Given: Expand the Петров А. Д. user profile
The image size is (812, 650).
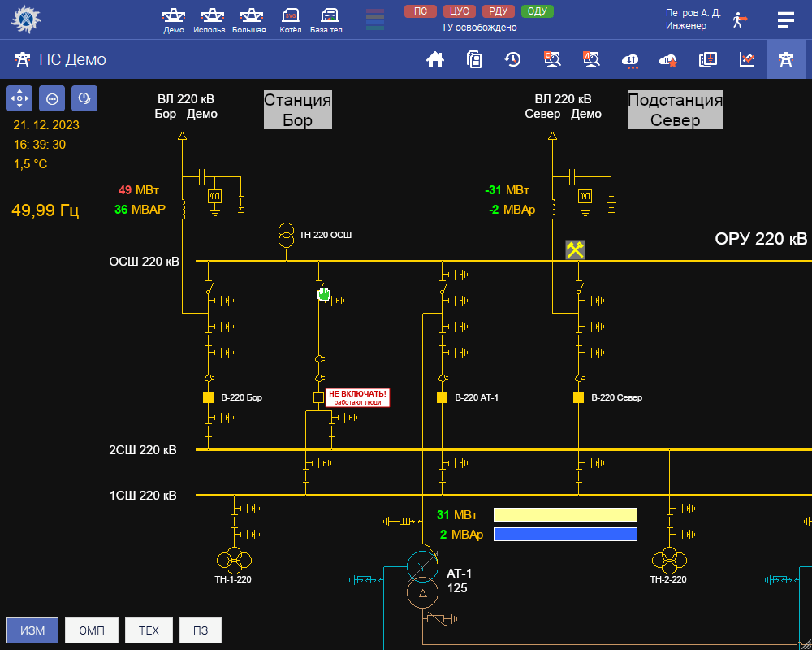Looking at the screenshot, I should [x=692, y=19].
